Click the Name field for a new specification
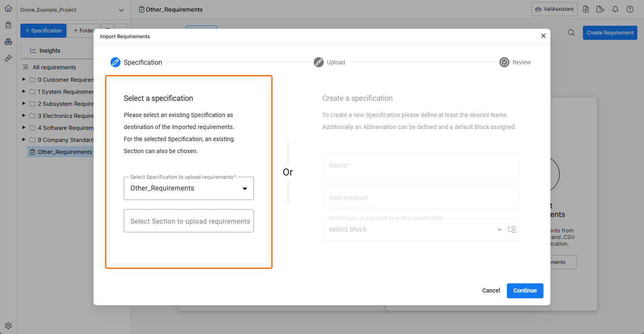Viewport: 644px width, 334px height. click(421, 165)
